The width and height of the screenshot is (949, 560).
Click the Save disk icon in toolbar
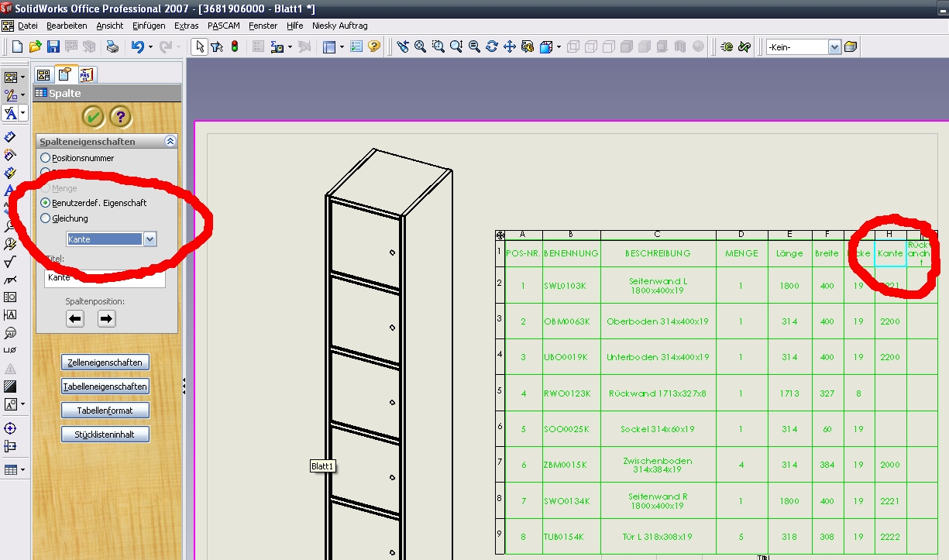[53, 46]
